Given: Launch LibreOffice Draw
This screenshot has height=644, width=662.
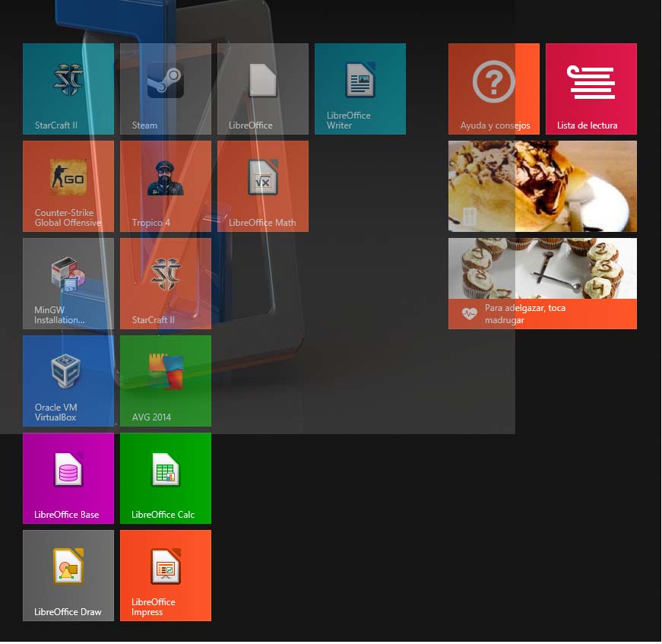Looking at the screenshot, I should [x=68, y=576].
